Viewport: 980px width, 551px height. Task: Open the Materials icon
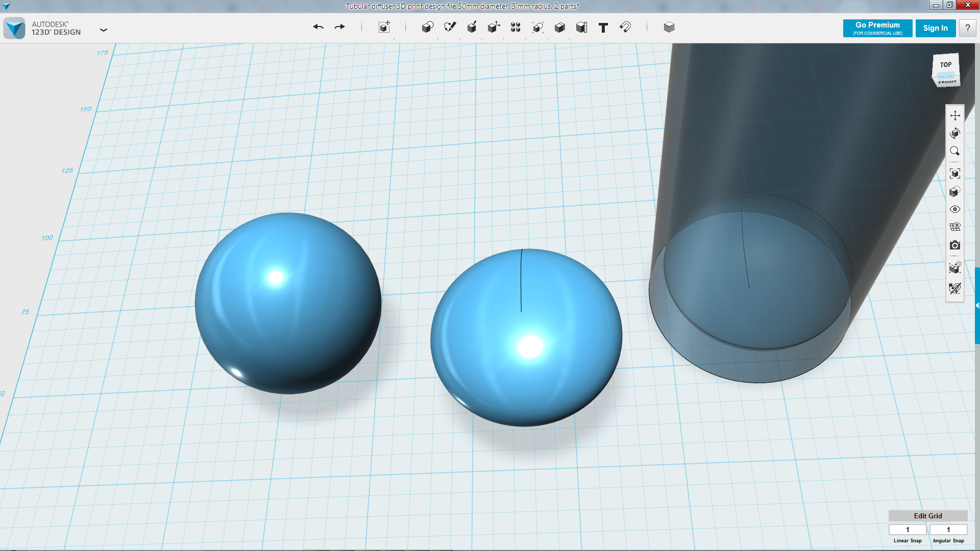tap(669, 28)
